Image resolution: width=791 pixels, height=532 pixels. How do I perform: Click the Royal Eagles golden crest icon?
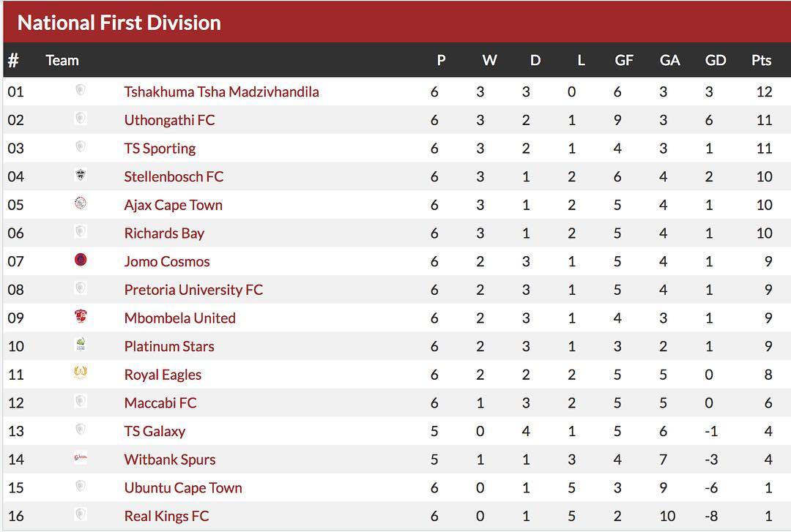pos(81,373)
